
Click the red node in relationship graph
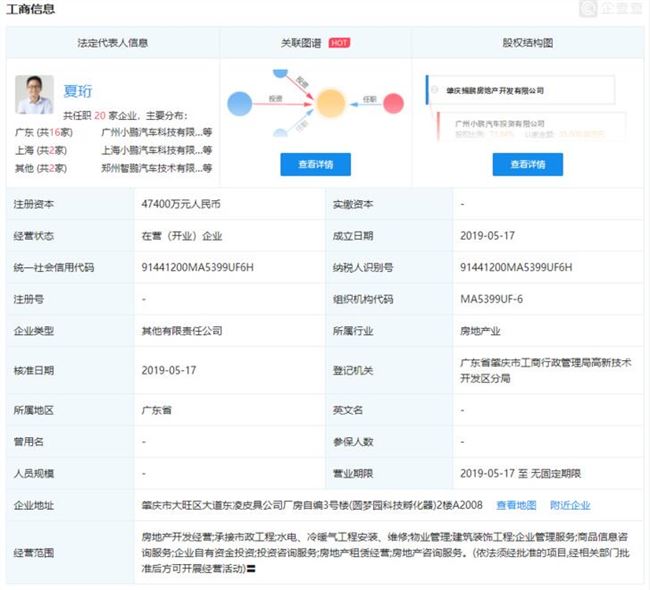point(393,103)
